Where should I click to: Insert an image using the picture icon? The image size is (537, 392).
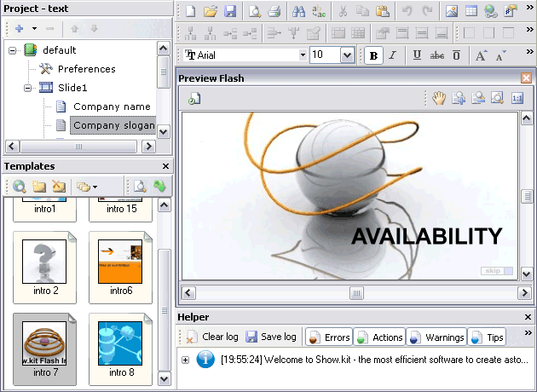coord(452,11)
